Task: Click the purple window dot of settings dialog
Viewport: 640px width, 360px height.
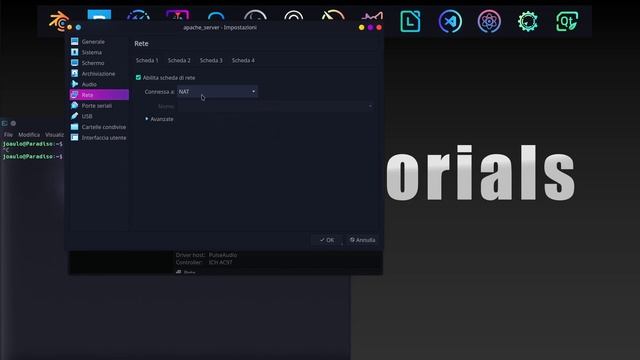Action: click(x=370, y=27)
